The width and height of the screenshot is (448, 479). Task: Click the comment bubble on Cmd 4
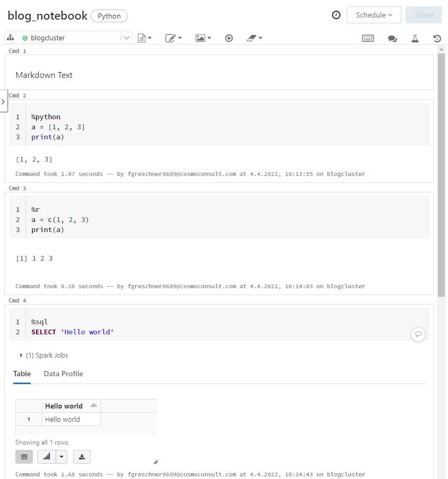coord(418,334)
